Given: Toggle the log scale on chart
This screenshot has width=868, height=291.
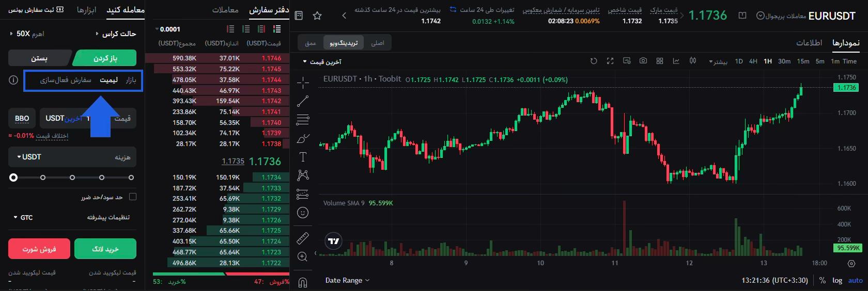Looking at the screenshot, I should click(x=837, y=280).
